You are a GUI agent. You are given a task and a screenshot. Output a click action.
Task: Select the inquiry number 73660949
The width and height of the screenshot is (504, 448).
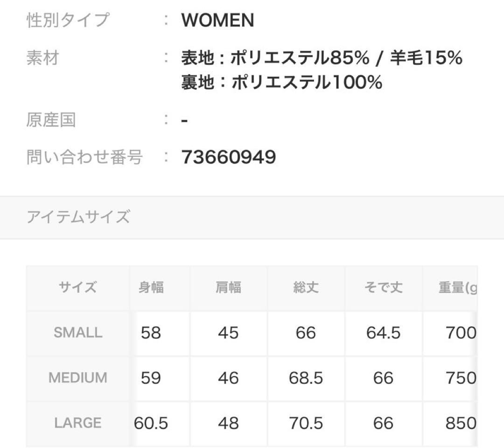point(229,157)
